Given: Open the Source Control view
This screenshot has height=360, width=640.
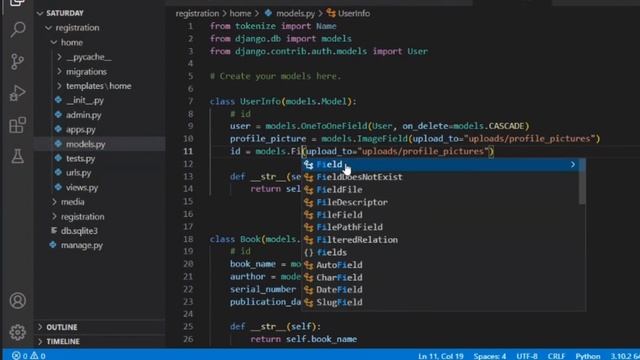Looking at the screenshot, I should (18, 61).
